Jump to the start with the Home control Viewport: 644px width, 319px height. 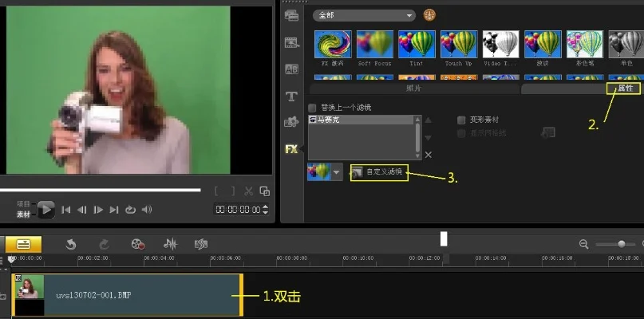(65, 210)
